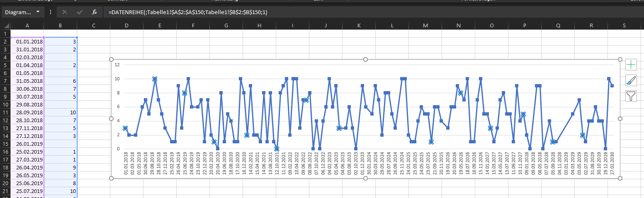Open the Chart Filters funnel button
This screenshot has width=644, height=198.
tap(631, 97)
